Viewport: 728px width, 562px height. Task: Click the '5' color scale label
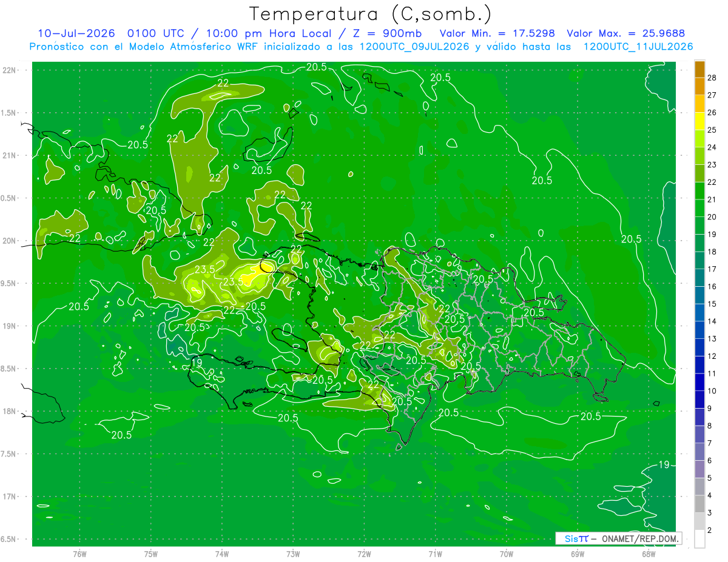(710, 478)
